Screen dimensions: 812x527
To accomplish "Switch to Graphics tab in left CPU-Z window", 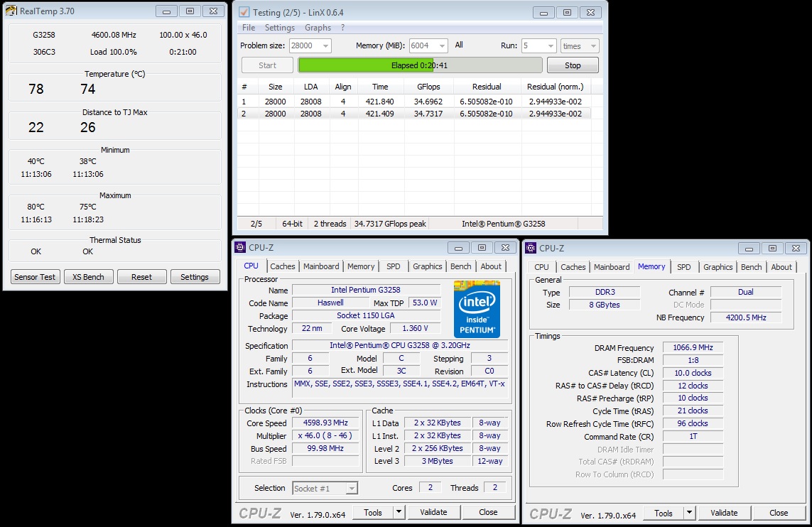I will (x=427, y=266).
